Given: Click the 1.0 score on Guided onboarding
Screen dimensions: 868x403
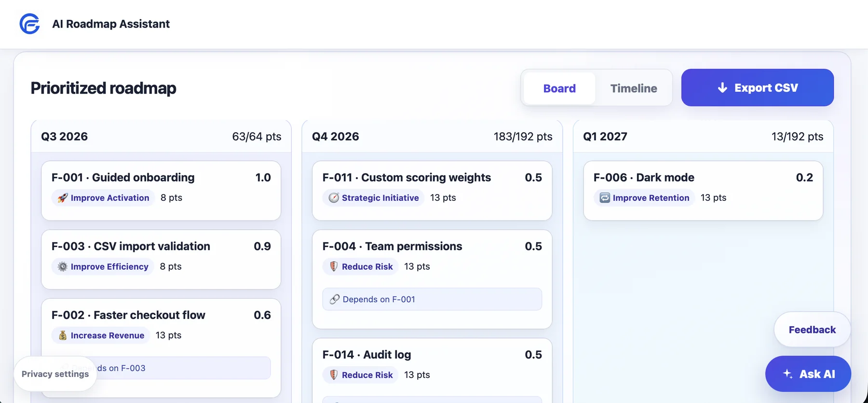Looking at the screenshot, I should tap(263, 178).
